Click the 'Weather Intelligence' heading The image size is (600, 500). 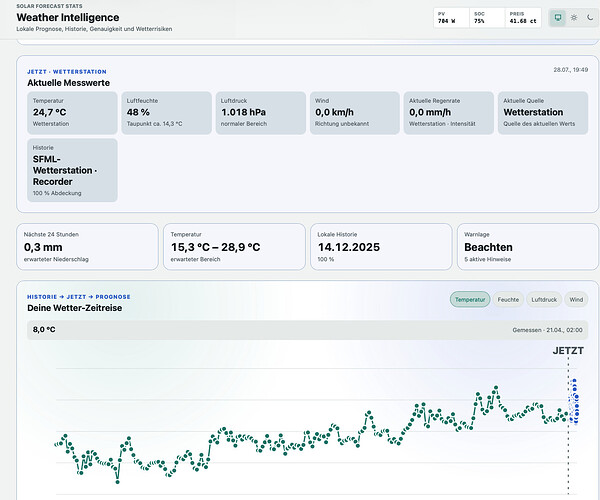[x=68, y=18]
